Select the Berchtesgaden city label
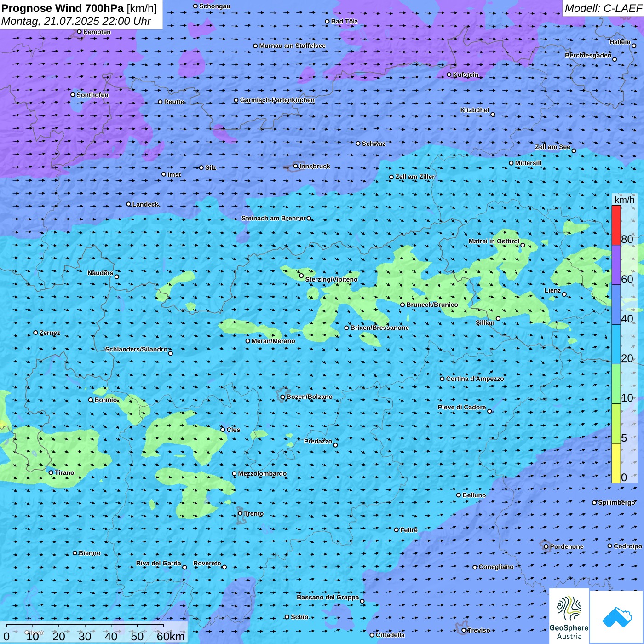This screenshot has height=644, width=644. (588, 55)
